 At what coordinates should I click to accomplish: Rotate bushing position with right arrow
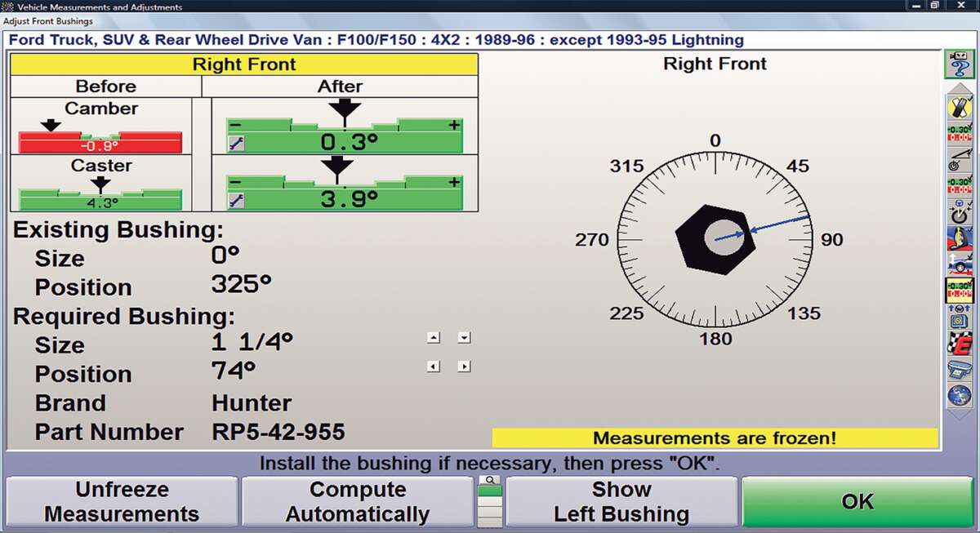(x=464, y=366)
